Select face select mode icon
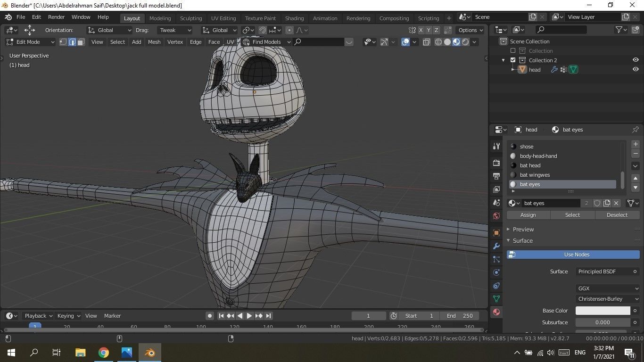644x362 pixels. point(81,42)
